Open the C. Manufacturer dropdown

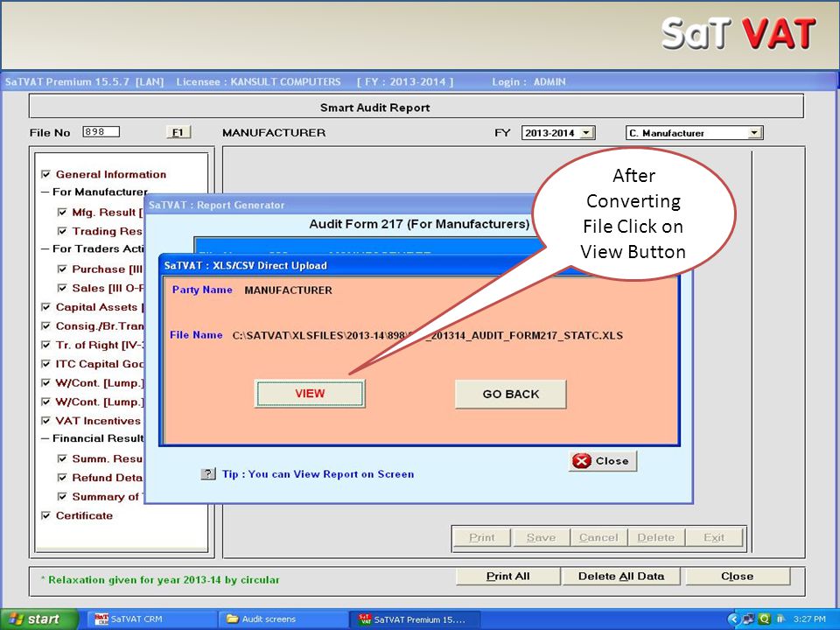tap(755, 133)
